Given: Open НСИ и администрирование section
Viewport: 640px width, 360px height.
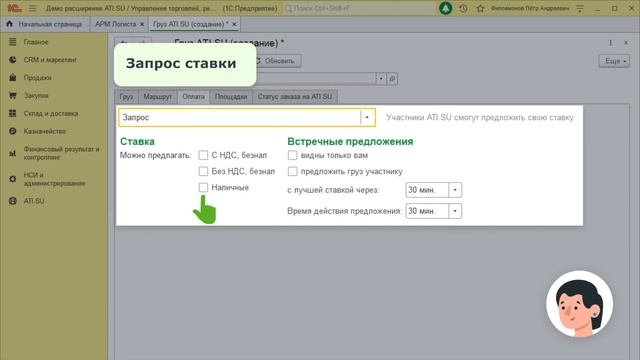Looking at the screenshot, I should pos(54,179).
